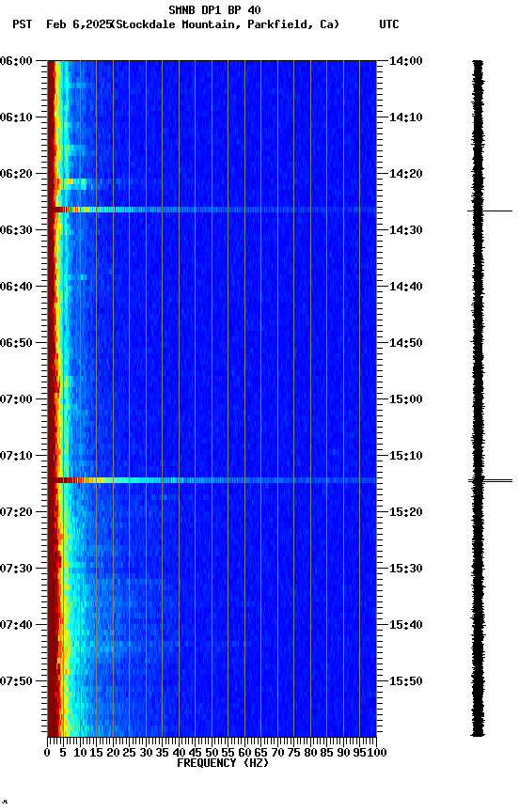Screen dimensions: 519x812
Task: Click the seismogram double spike near 15:14 UTC
Action: coord(490,481)
